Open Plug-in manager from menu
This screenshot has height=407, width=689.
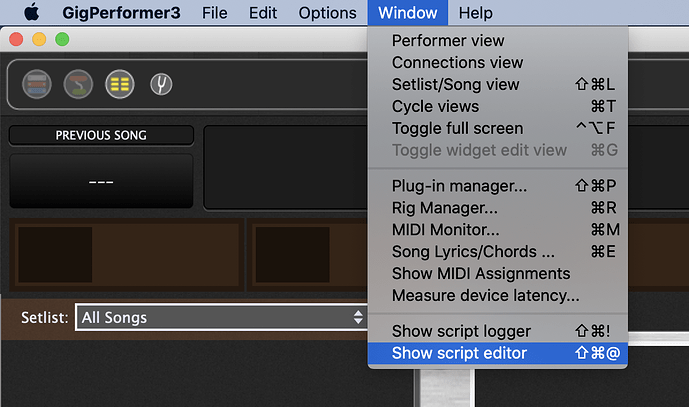pos(497,186)
